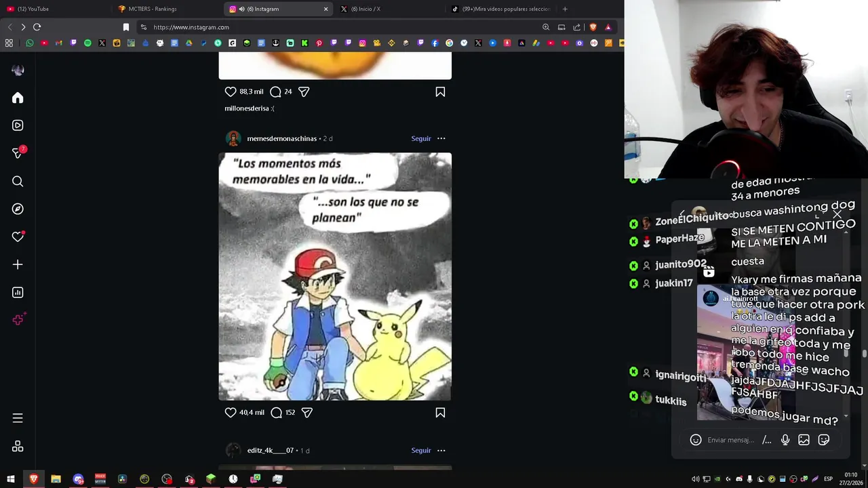Like the memesdemonaschinas Pikachu post
The width and height of the screenshot is (868, 488).
point(231,412)
